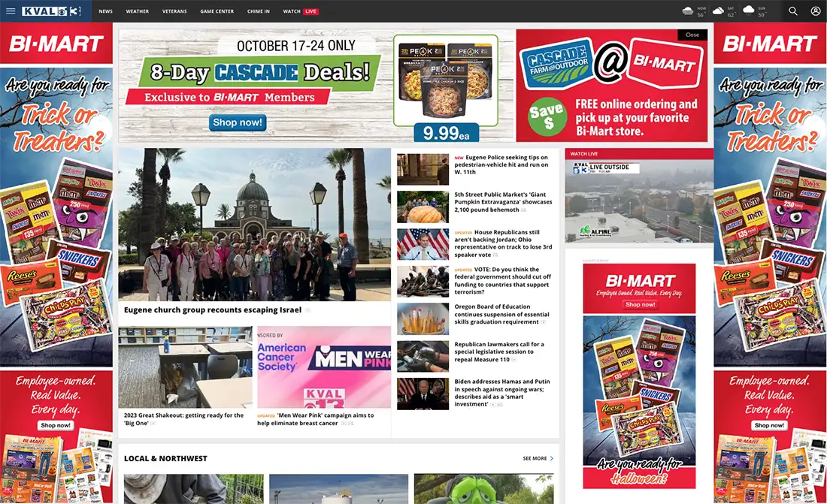Click Saturday forecast cloud icon showing 62
The width and height of the screenshot is (827, 504).
click(718, 11)
